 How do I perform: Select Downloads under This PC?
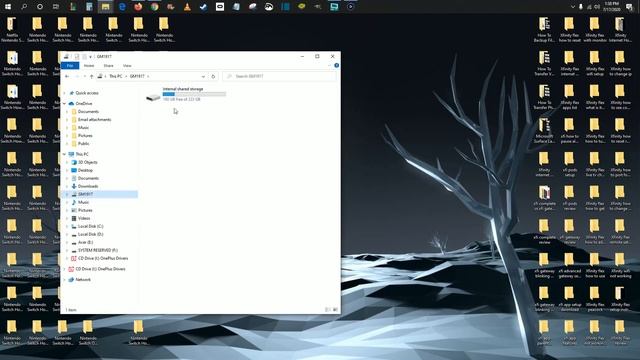[88, 186]
